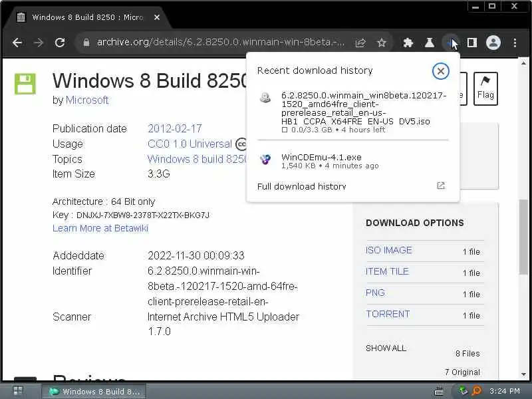Viewport: 532px width, 399px height.
Task: Share this page via address bar icon
Action: point(360,43)
